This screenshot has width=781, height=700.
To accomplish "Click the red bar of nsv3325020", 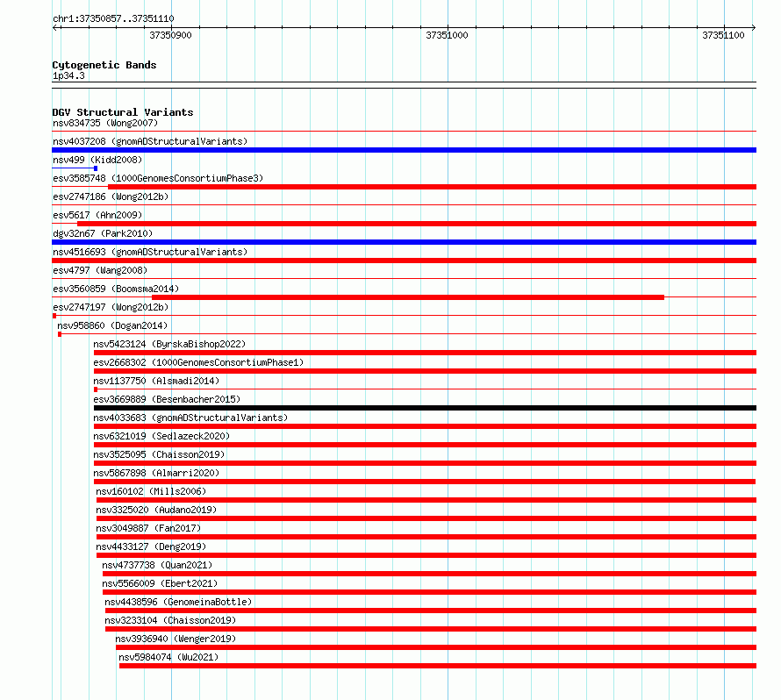I will tap(426, 518).
